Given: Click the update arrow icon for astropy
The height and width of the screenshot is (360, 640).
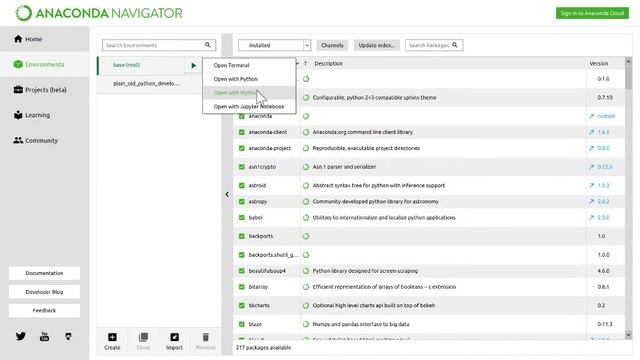Looking at the screenshot, I should tap(591, 202).
